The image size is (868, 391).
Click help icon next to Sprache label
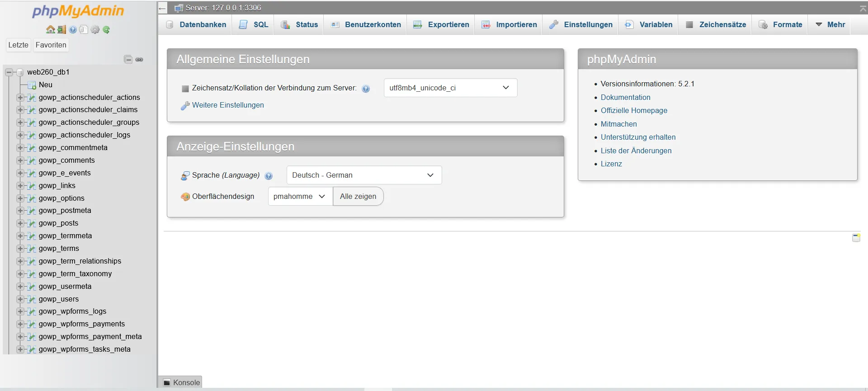click(269, 176)
